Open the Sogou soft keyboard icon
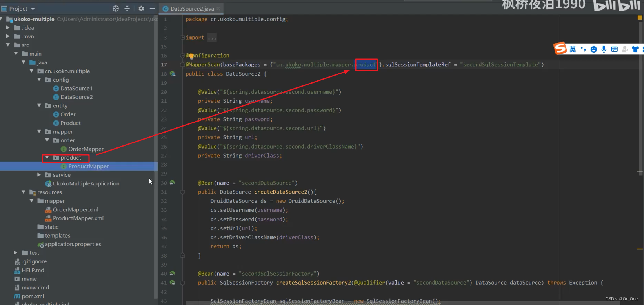The width and height of the screenshot is (644, 305). [x=615, y=49]
